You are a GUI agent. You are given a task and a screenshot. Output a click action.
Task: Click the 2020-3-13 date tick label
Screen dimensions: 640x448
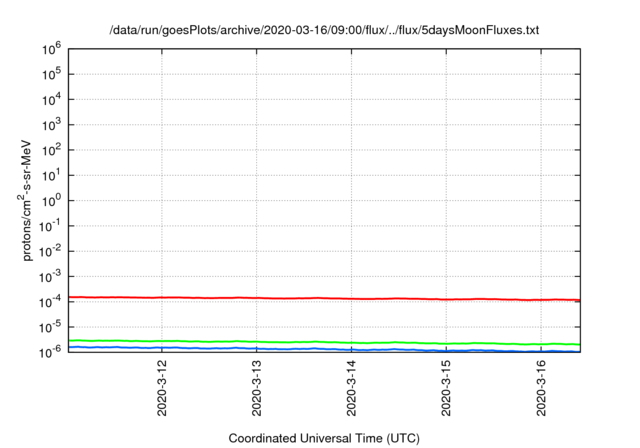[257, 388]
